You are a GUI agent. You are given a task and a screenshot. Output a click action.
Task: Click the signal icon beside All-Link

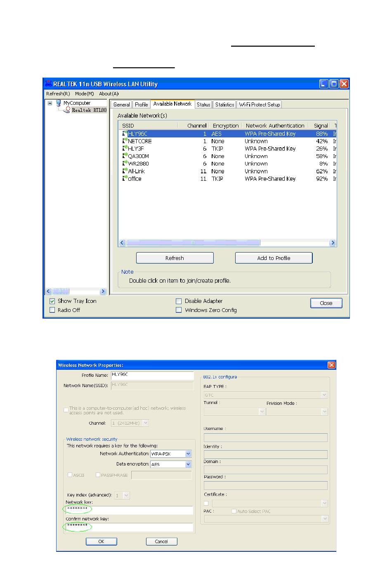coord(125,171)
